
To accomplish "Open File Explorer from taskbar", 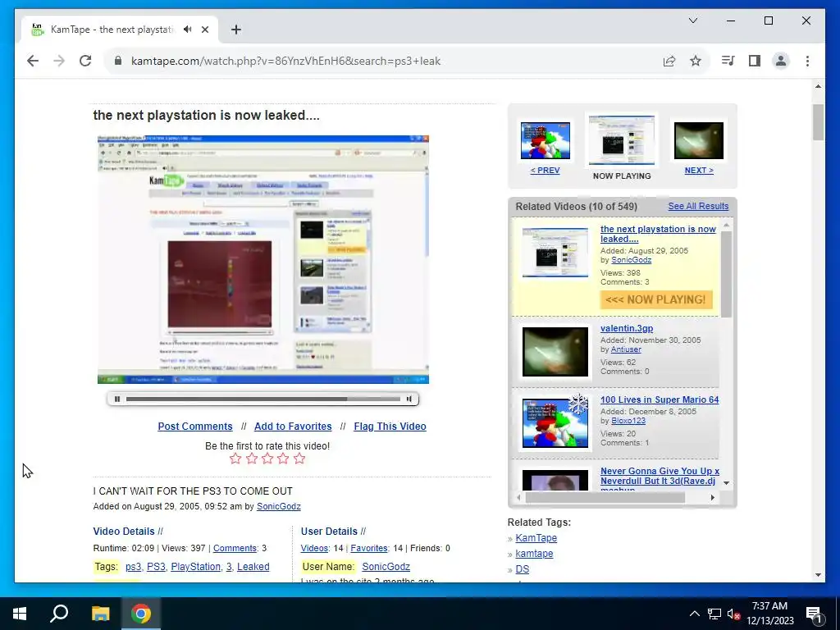I will coord(100,614).
